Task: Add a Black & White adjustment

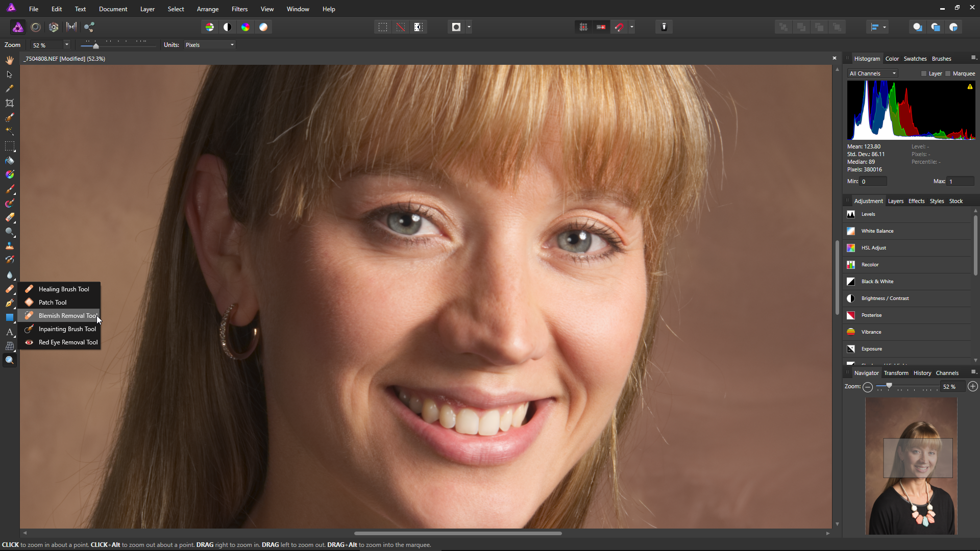Action: point(877,282)
